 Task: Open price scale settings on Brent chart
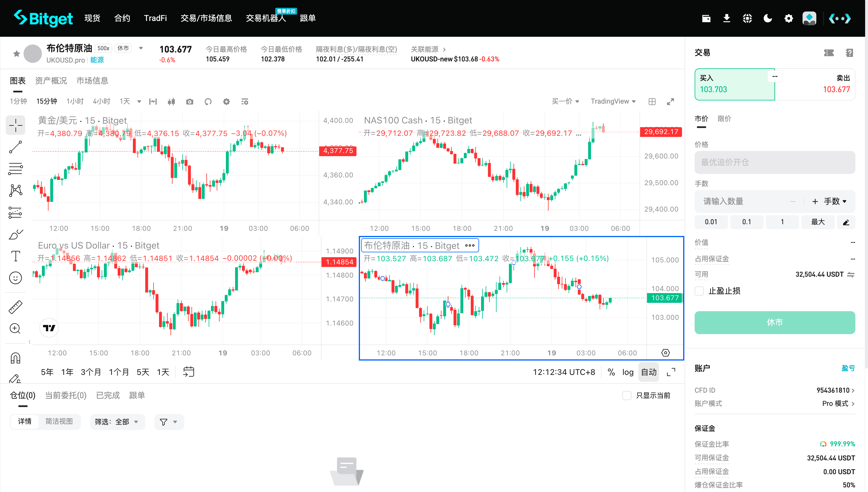pyautogui.click(x=665, y=353)
